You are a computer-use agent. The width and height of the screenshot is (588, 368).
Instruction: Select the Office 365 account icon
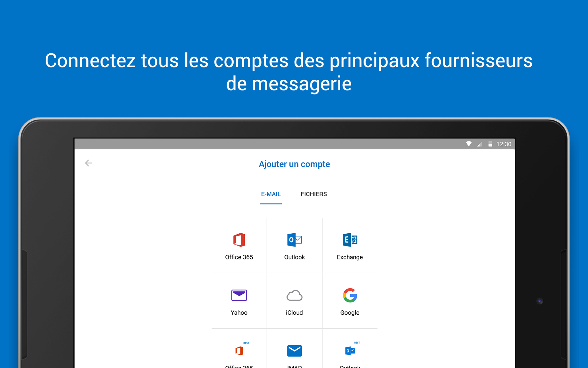click(x=239, y=240)
